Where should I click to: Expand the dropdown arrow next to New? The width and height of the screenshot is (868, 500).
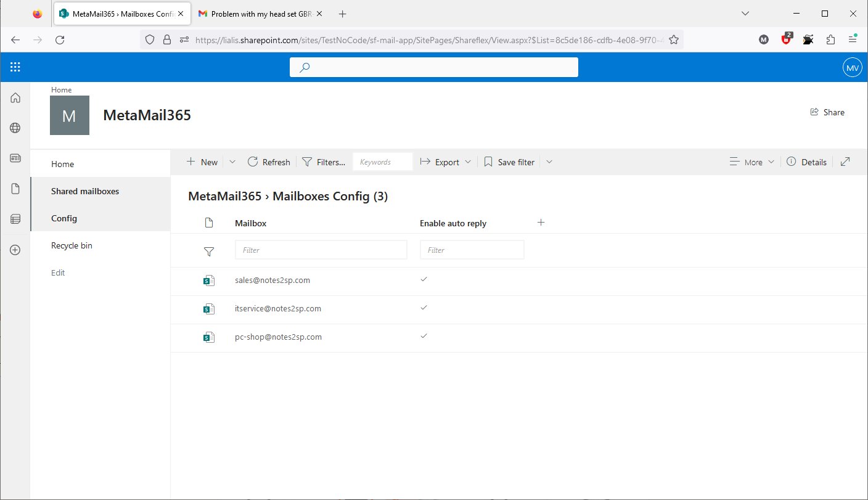232,162
